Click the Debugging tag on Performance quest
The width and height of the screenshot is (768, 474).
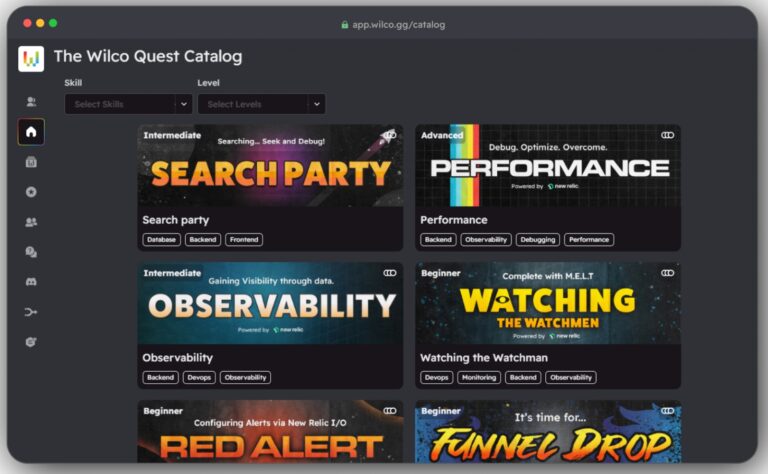537,240
